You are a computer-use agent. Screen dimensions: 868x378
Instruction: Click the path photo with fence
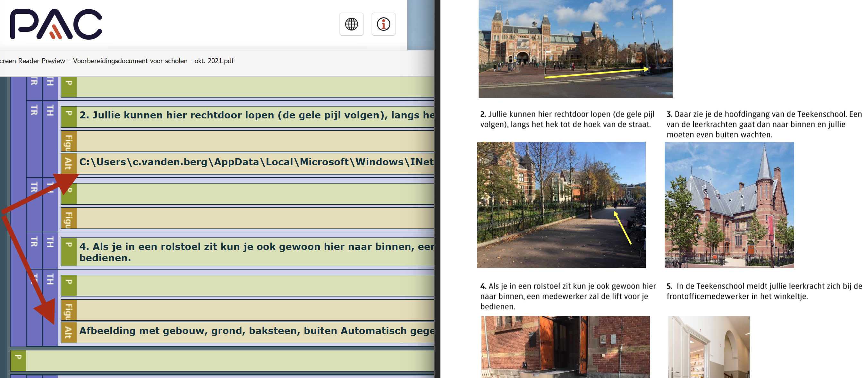(x=561, y=205)
